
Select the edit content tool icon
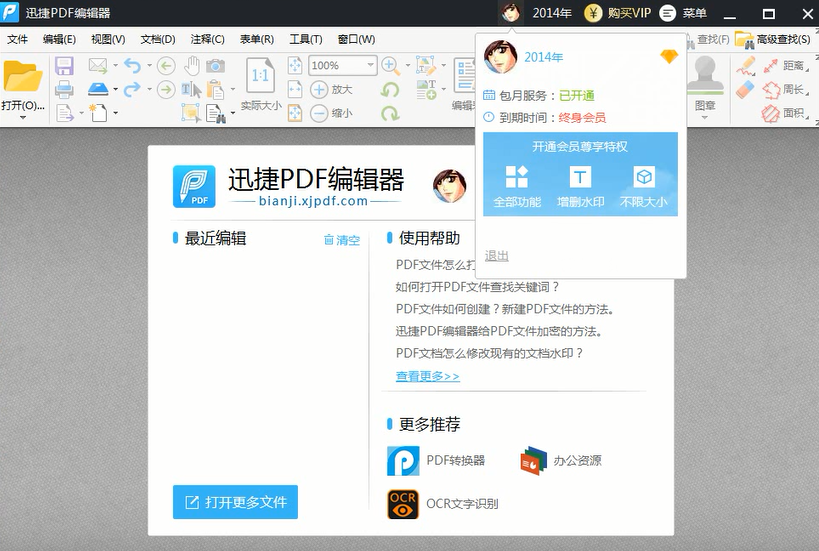coord(426,66)
